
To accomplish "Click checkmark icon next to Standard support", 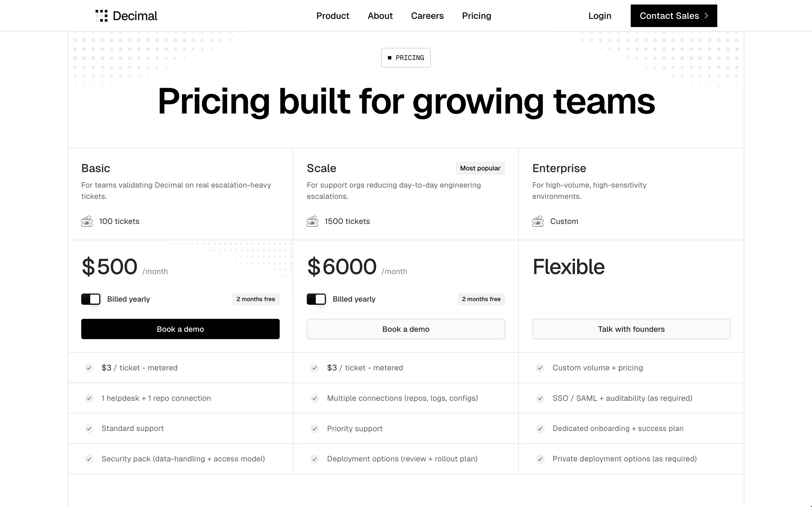I will (89, 428).
